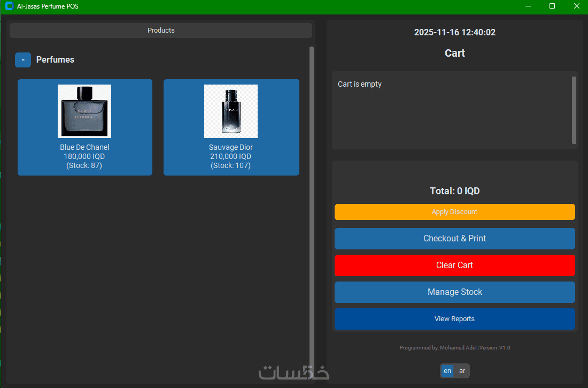Click the Cart heading

[454, 53]
